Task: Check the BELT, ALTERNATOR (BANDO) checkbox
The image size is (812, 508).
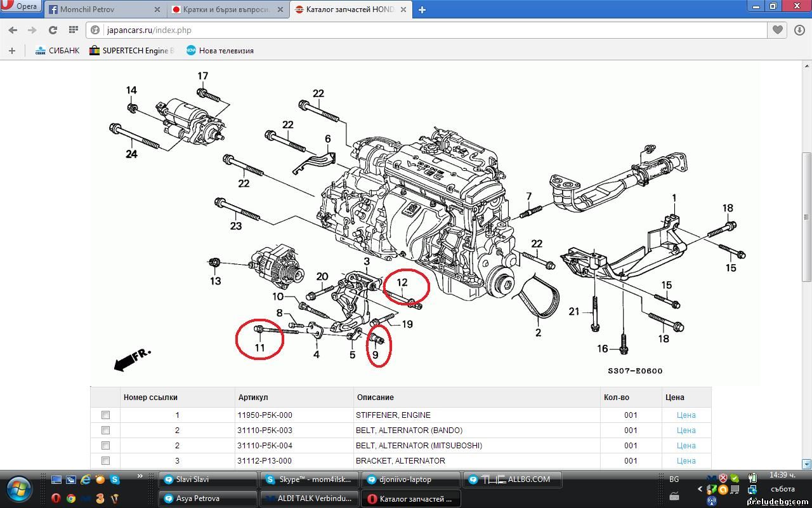Action: (x=105, y=431)
